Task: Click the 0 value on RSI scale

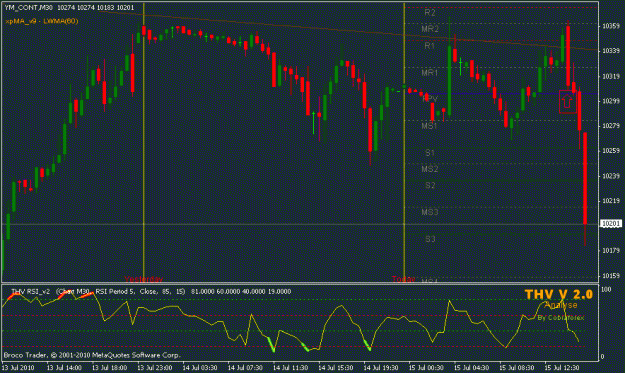Action: pyautogui.click(x=602, y=357)
